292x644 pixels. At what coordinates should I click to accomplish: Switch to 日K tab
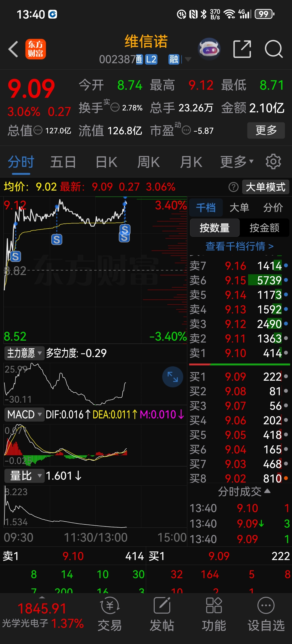pyautogui.click(x=107, y=162)
